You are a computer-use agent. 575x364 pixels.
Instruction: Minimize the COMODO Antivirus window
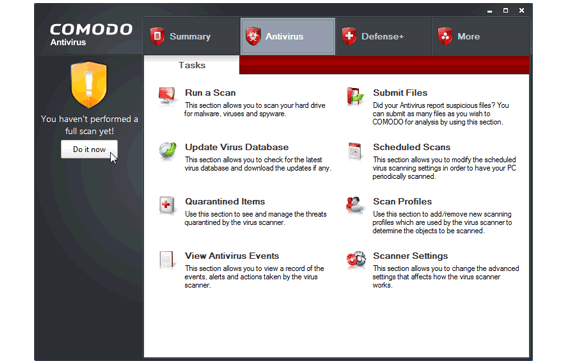pyautogui.click(x=490, y=11)
